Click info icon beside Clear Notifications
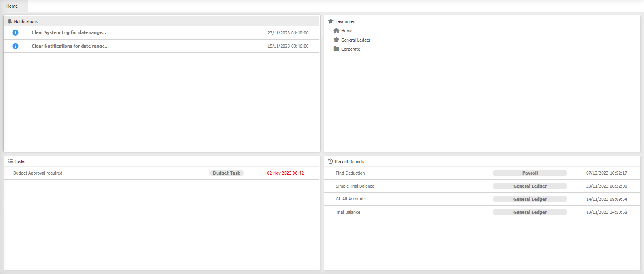This screenshot has width=644, height=274. pyautogui.click(x=15, y=46)
